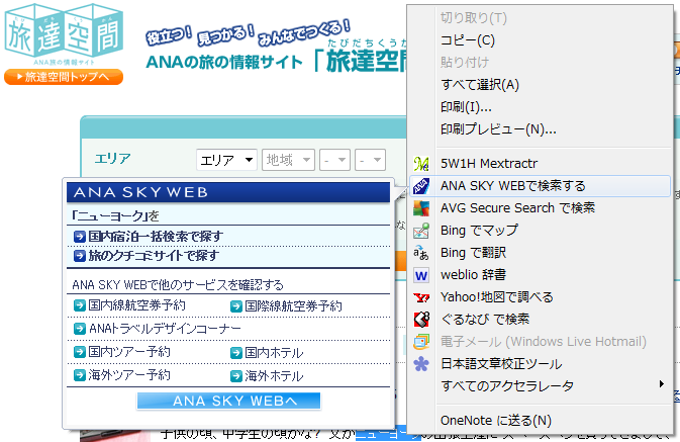Open 海外ホテル link
This screenshot has height=442, width=680.
point(274,376)
